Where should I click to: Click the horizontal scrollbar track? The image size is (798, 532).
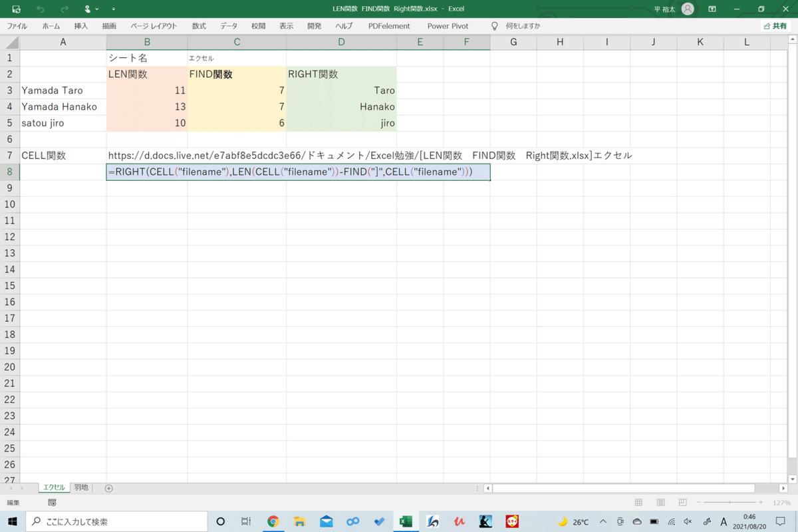click(x=625, y=488)
